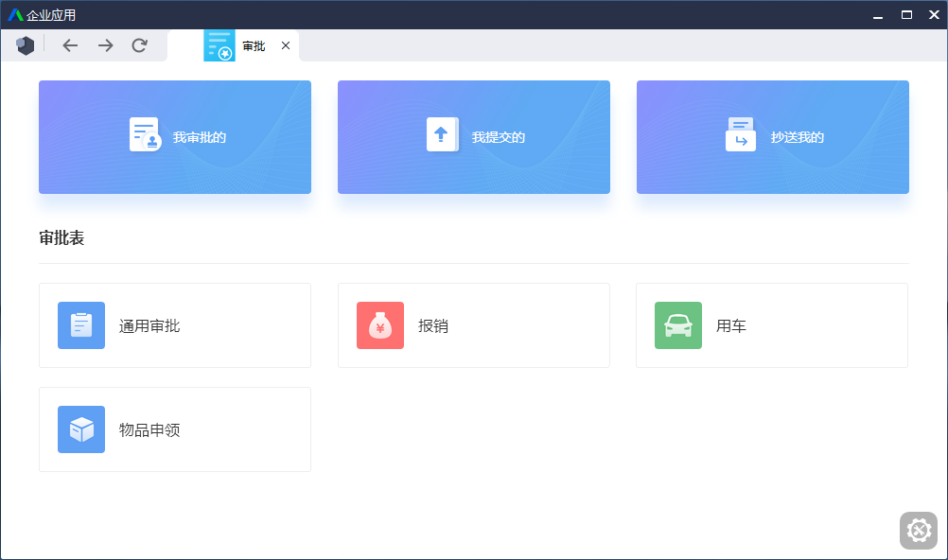Open the 用车 approval form
948x560 pixels.
[772, 325]
